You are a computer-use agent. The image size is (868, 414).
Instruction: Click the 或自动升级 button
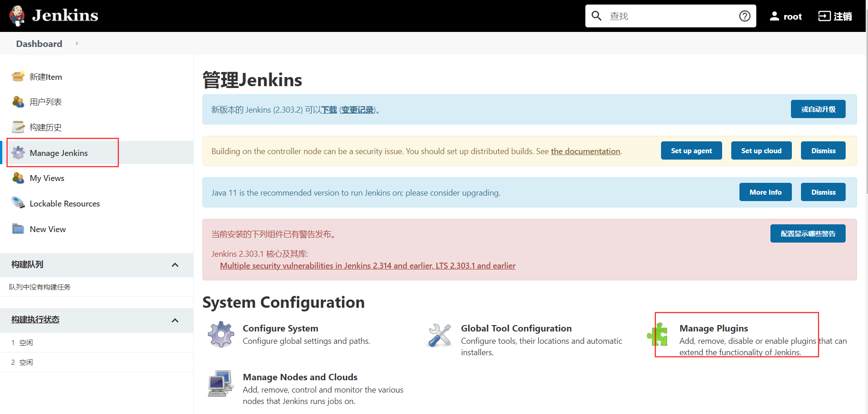pos(818,109)
